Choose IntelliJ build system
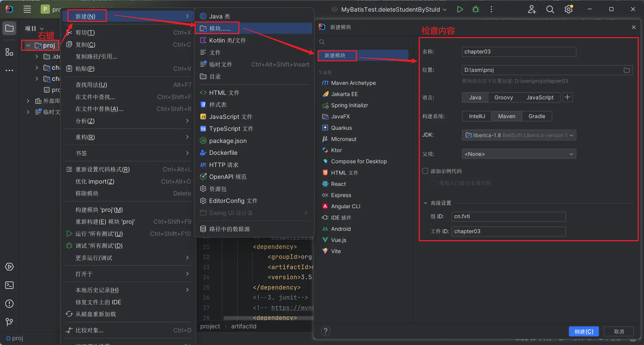 [477, 116]
